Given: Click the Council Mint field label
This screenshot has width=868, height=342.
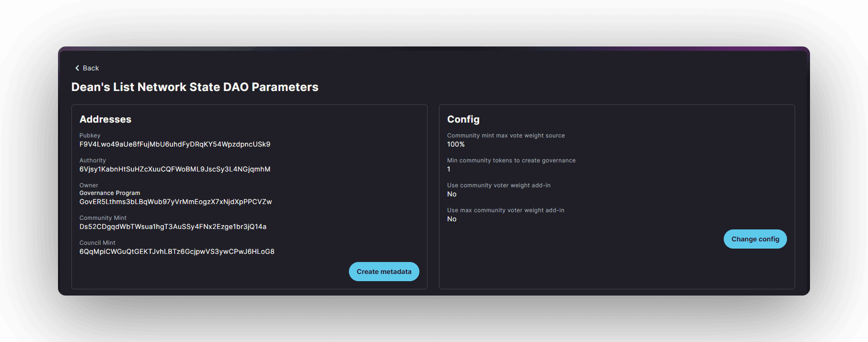Looking at the screenshot, I should click(97, 243).
